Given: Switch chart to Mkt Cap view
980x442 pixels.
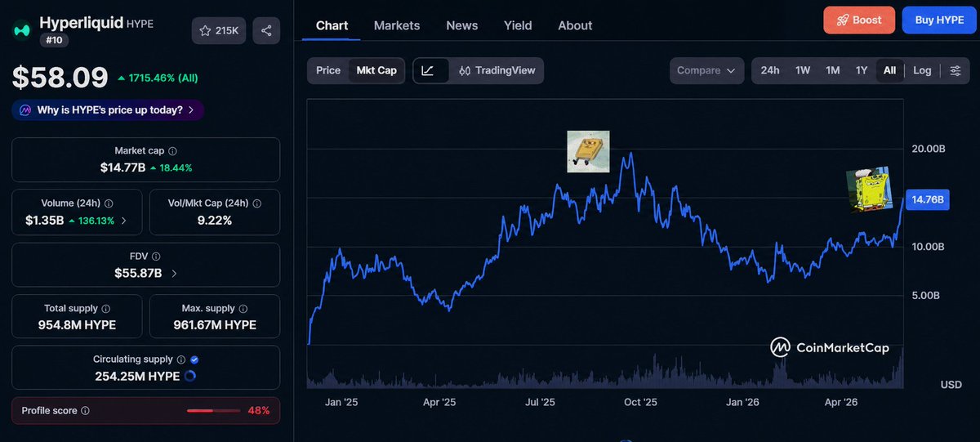Looking at the screenshot, I should (376, 70).
